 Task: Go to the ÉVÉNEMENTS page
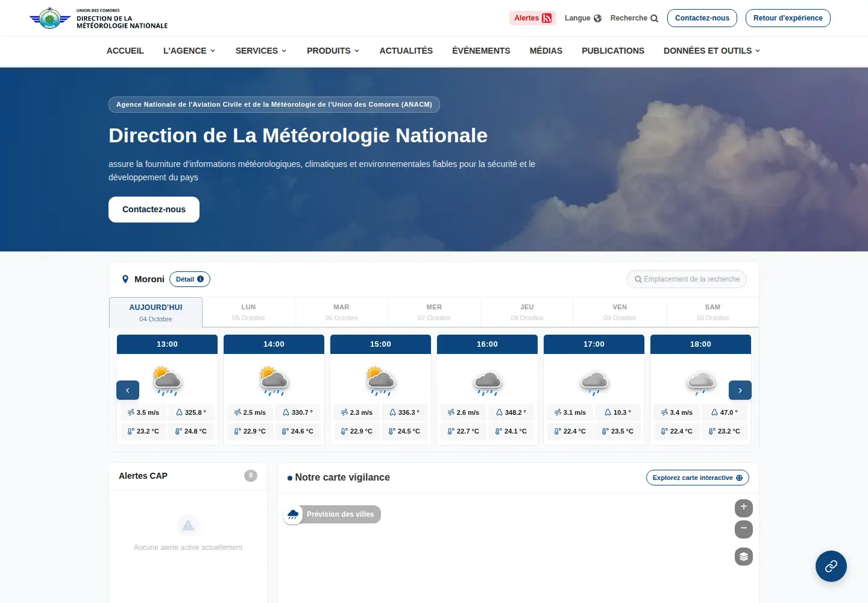click(481, 51)
